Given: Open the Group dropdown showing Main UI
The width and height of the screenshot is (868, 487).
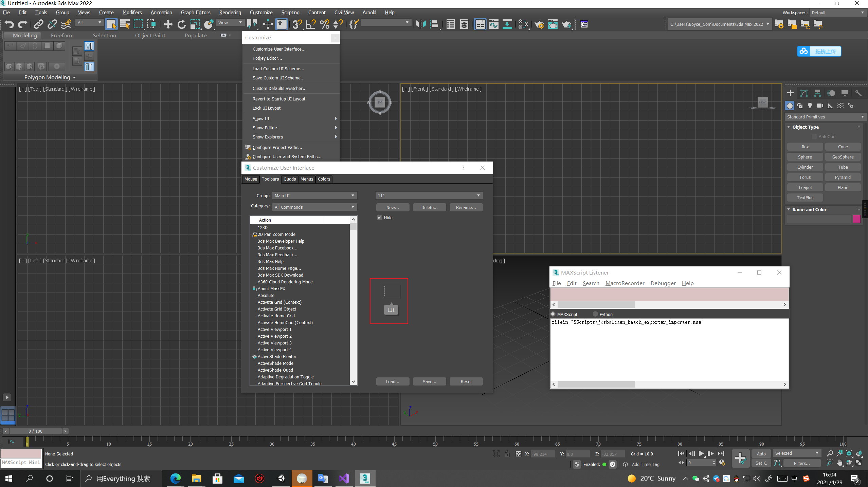Looking at the screenshot, I should [314, 195].
